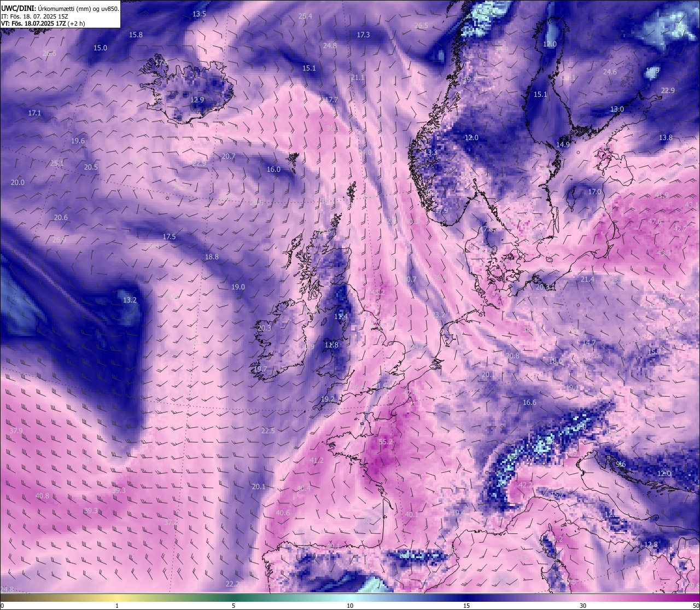Select the 17.5 value in the mid Atlantic
This screenshot has width=700, height=610.
tap(169, 237)
